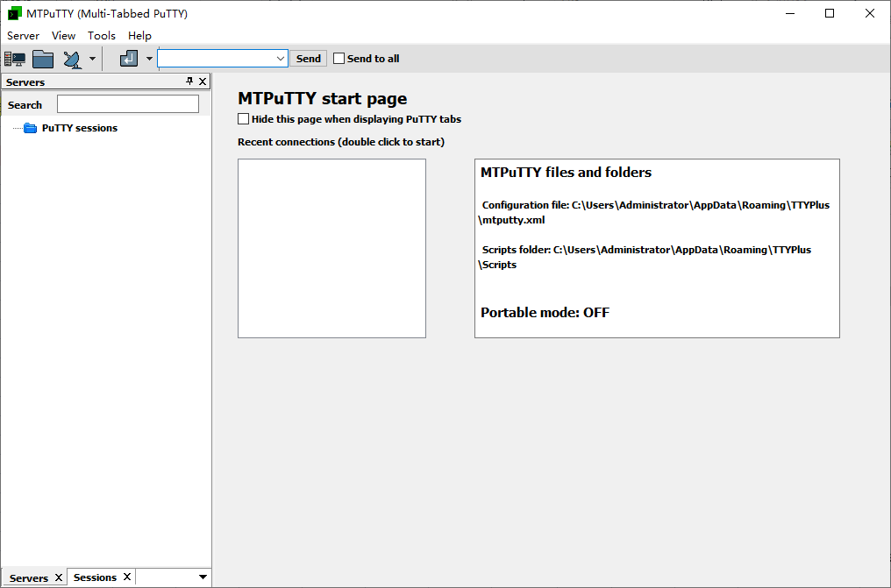Open the Tools menu

pyautogui.click(x=102, y=35)
